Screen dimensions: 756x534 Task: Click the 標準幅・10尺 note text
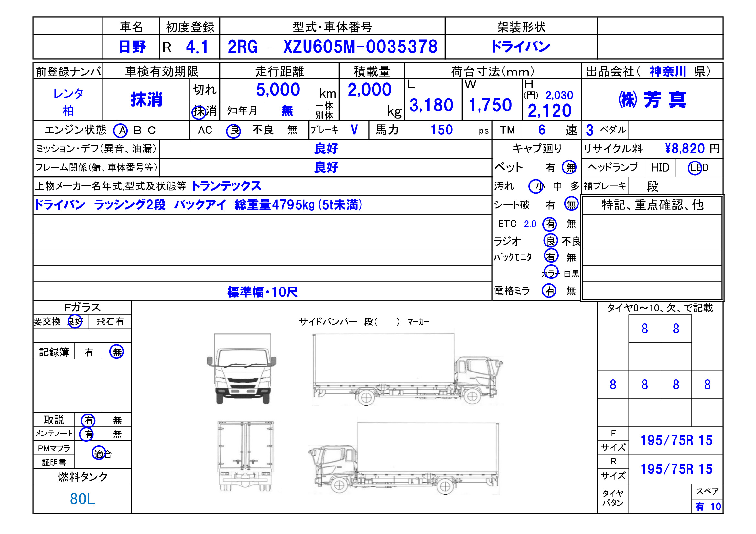pyautogui.click(x=263, y=291)
